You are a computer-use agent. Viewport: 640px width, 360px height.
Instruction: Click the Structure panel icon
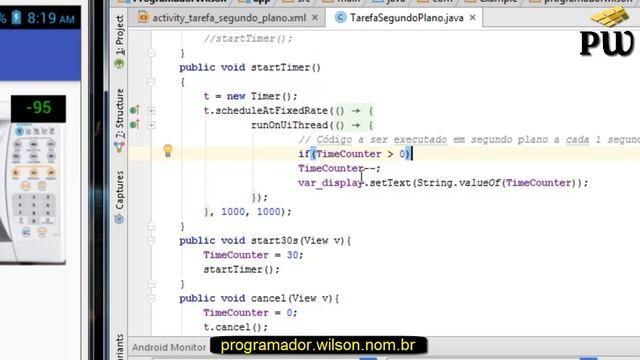119,147
